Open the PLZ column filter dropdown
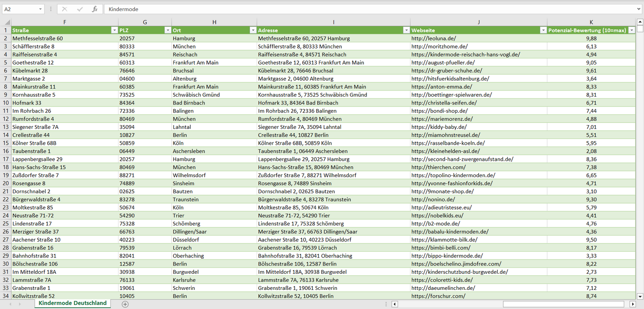The width and height of the screenshot is (644, 309). [x=168, y=30]
